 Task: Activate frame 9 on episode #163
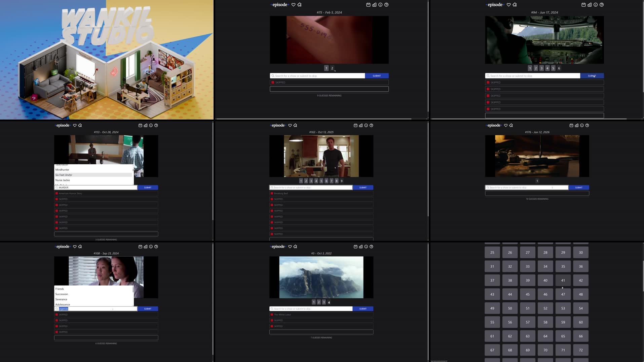click(341, 180)
